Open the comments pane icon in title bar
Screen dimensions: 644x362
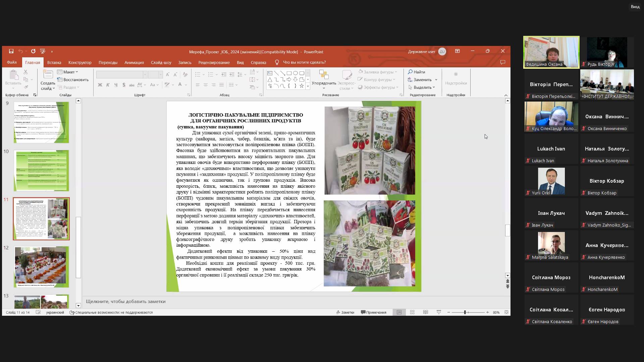pos(502,62)
